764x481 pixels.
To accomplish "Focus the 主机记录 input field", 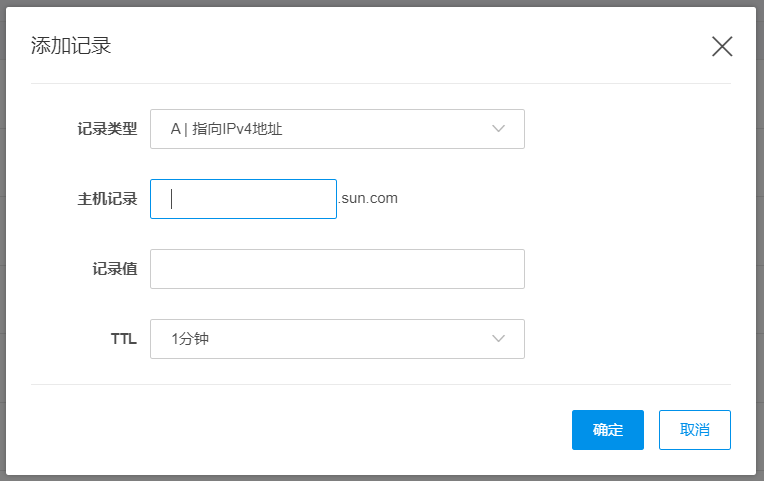I will click(x=243, y=199).
